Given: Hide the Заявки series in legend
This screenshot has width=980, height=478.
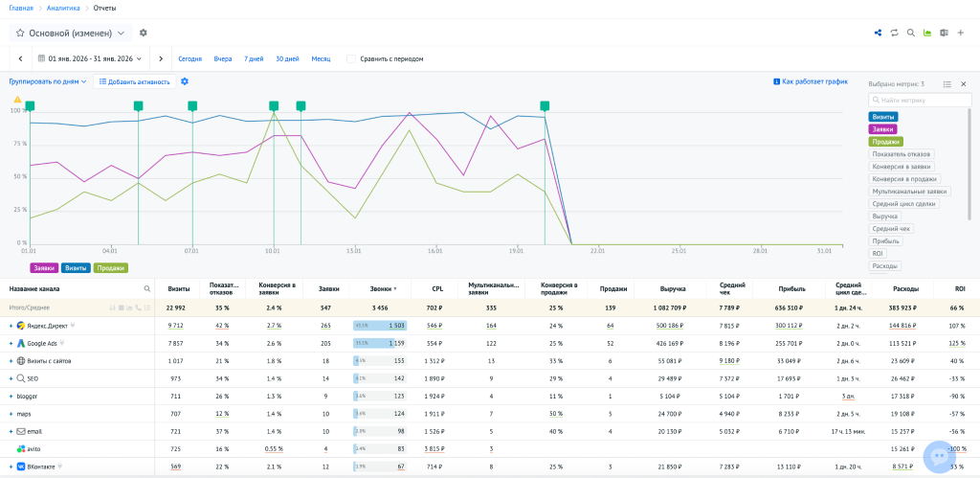Looking at the screenshot, I should (x=44, y=268).
